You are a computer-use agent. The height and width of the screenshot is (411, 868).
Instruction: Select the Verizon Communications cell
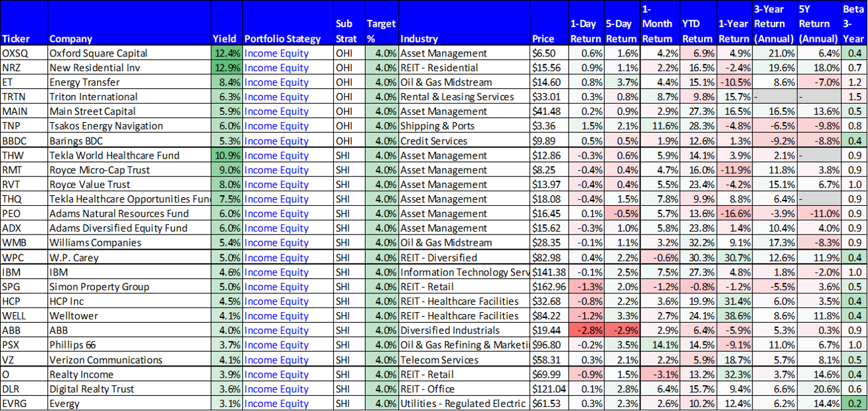click(129, 360)
